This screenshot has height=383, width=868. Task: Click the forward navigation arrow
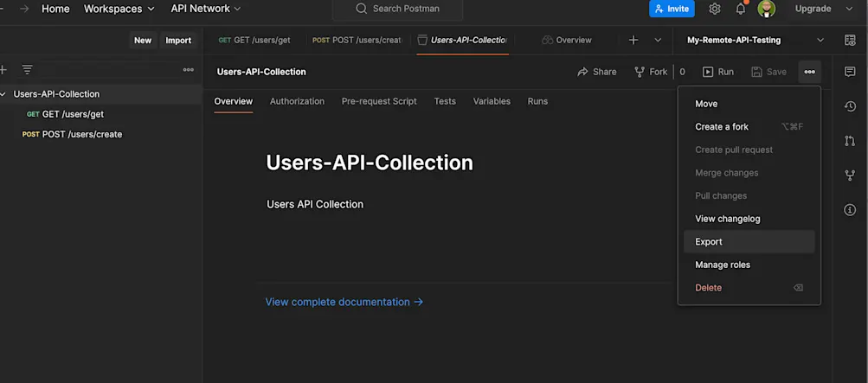click(x=24, y=9)
